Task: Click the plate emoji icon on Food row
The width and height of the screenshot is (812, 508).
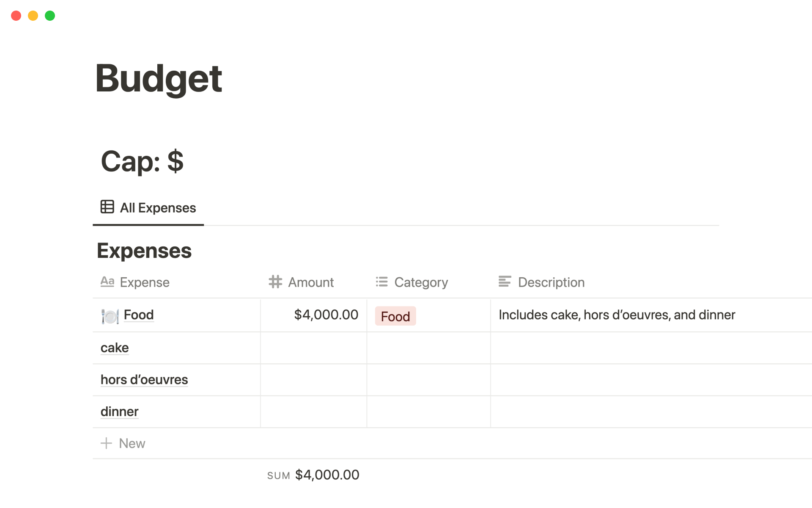Action: (110, 316)
